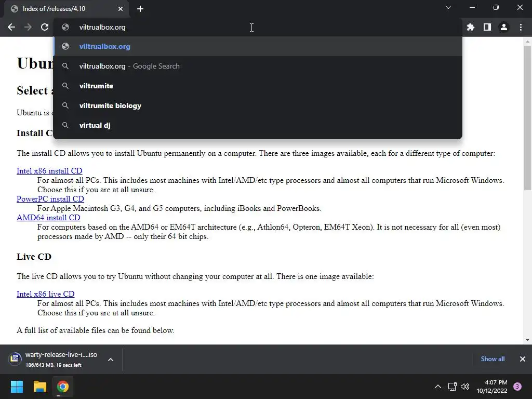The image size is (532, 399).
Task: Open the network status tray icon
Action: 453,387
